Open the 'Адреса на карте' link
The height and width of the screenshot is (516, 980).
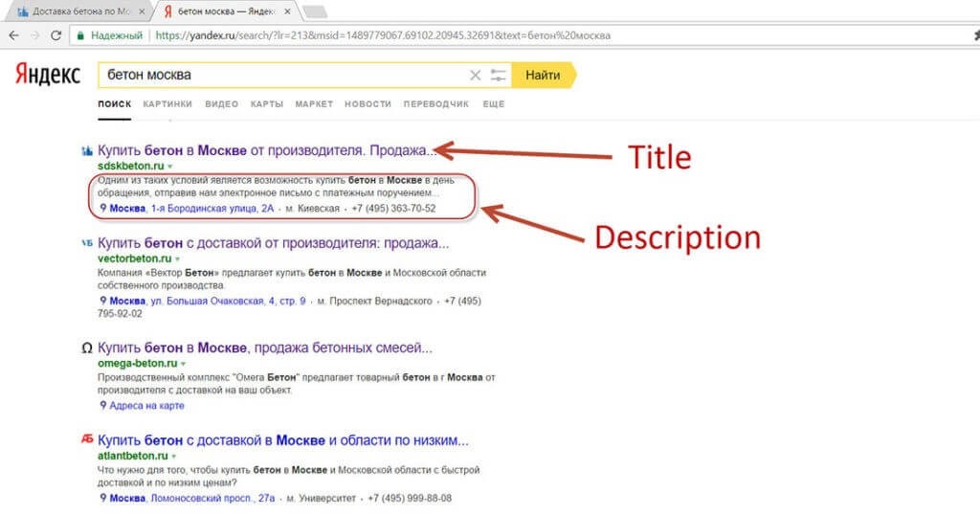(x=146, y=405)
